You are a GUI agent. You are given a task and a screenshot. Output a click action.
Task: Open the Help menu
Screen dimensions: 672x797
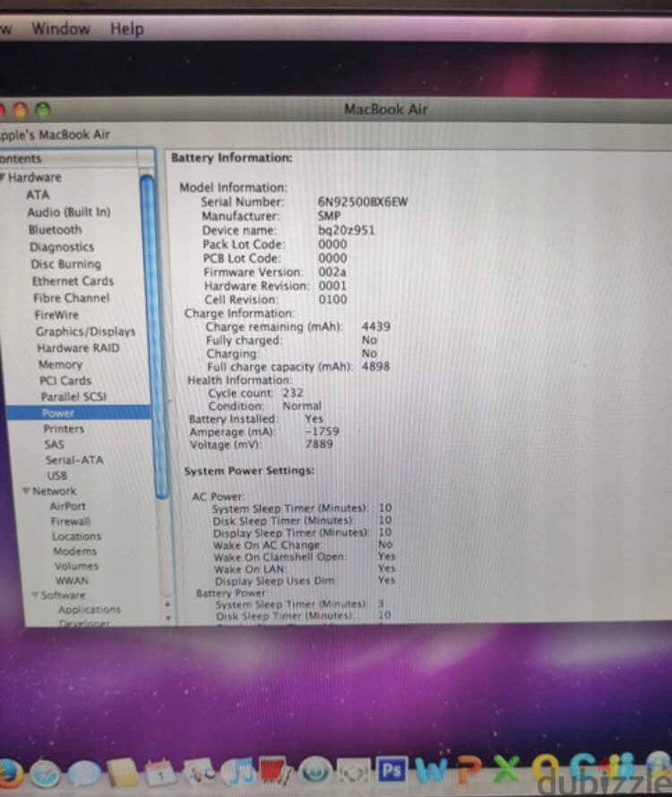[127, 29]
